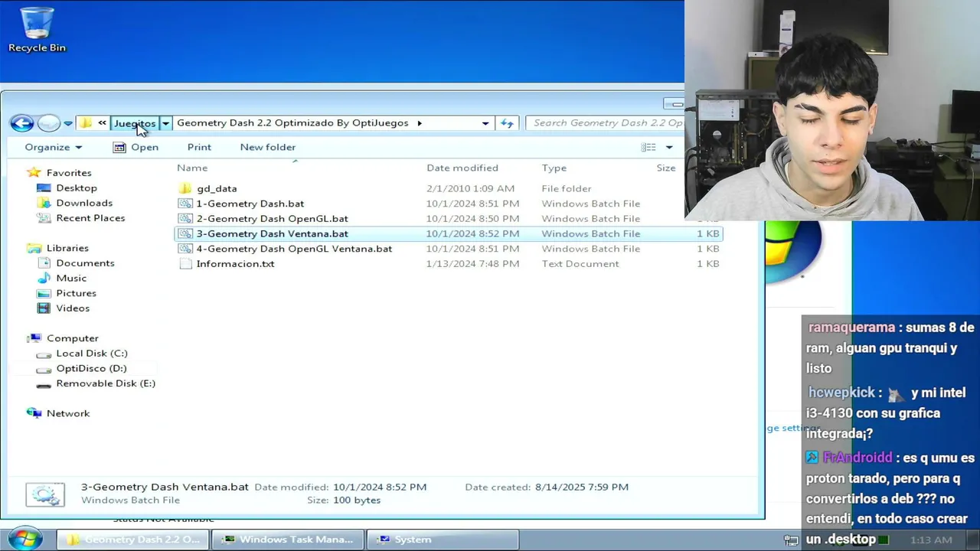This screenshot has height=551, width=980.
Task: Click the Refresh button beside the address bar
Action: click(507, 123)
